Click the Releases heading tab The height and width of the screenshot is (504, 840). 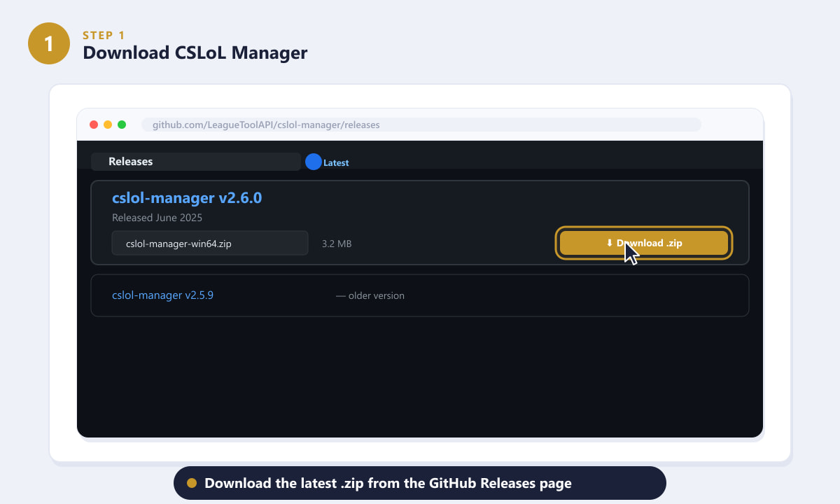(x=196, y=162)
